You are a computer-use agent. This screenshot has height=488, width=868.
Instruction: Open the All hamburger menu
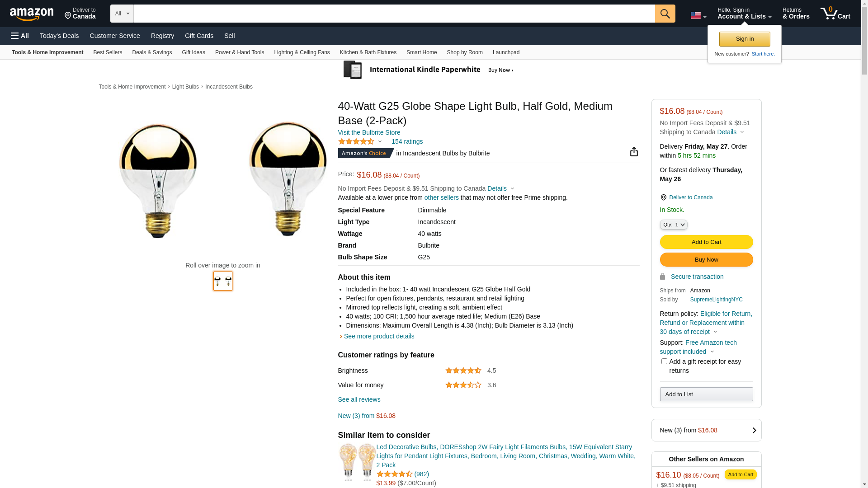pyautogui.click(x=20, y=36)
